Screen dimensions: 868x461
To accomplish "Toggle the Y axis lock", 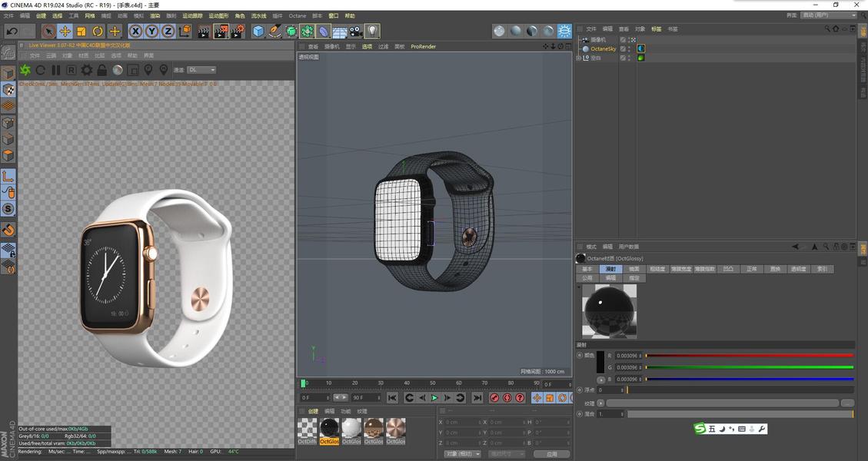I will coord(151,31).
